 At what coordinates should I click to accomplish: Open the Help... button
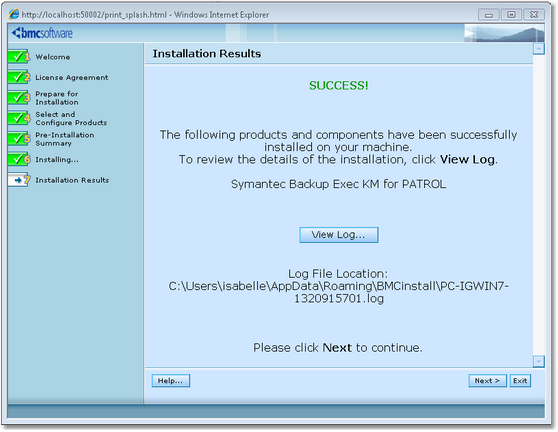pyautogui.click(x=170, y=380)
